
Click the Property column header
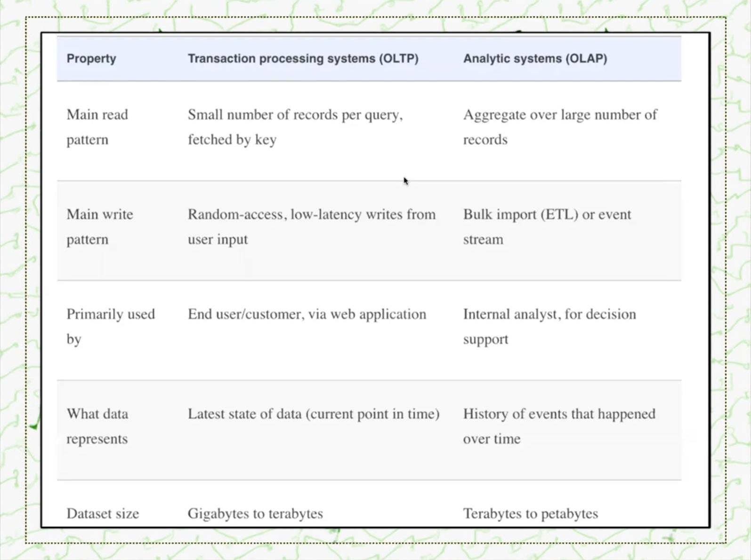coord(91,59)
